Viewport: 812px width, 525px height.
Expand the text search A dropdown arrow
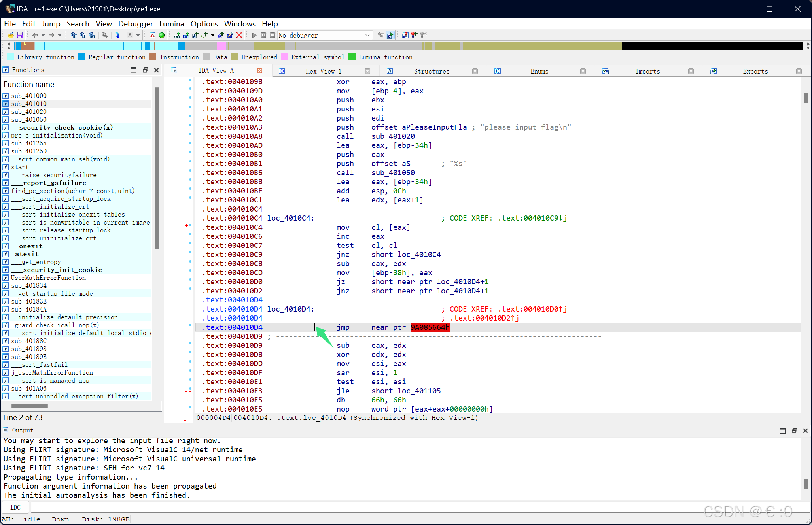[x=138, y=35]
